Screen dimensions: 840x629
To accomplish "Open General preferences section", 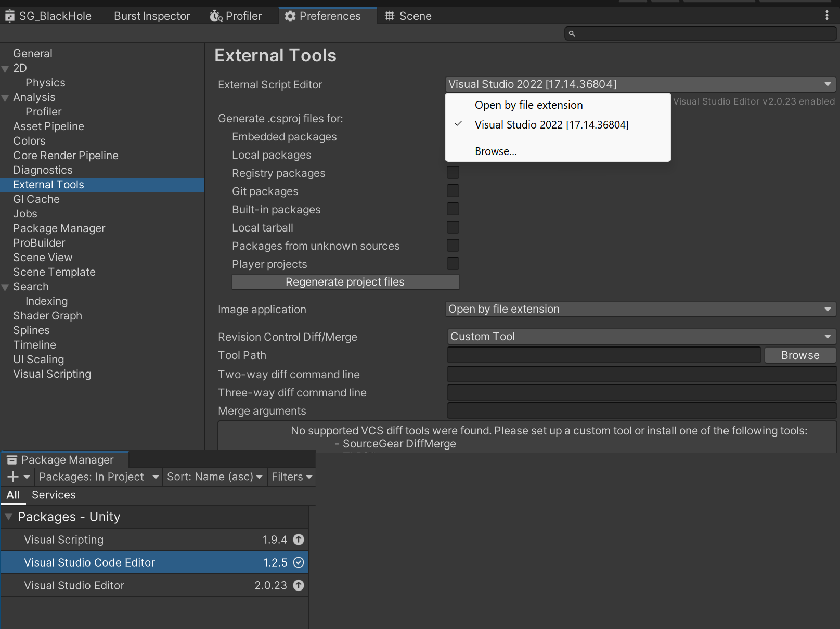I will tap(102, 54).
